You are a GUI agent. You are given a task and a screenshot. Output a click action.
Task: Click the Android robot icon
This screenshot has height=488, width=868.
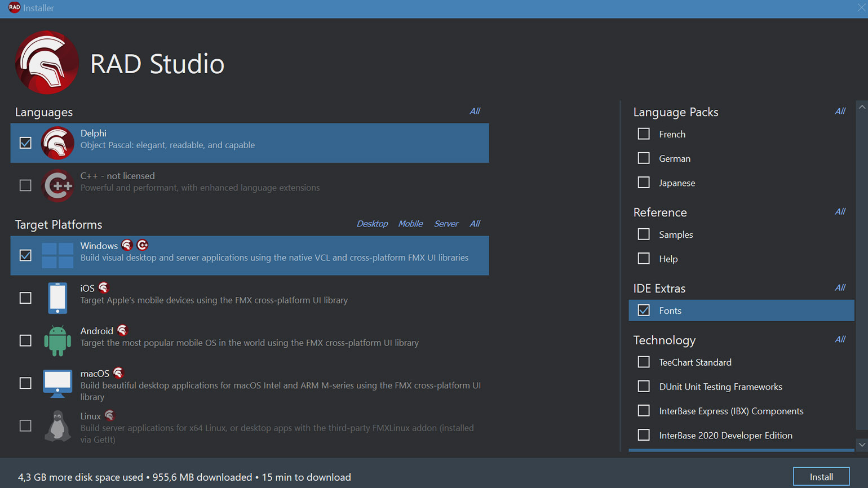tap(57, 341)
